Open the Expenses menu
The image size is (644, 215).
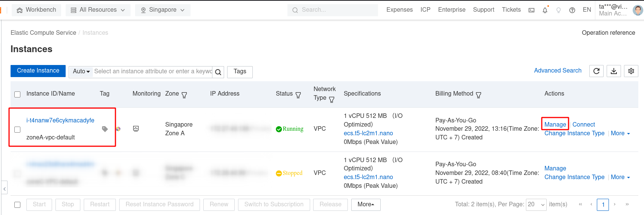point(399,10)
